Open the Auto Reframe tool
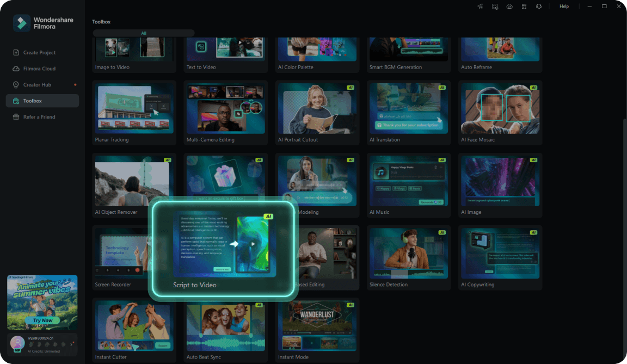627x364 pixels. tap(500, 55)
